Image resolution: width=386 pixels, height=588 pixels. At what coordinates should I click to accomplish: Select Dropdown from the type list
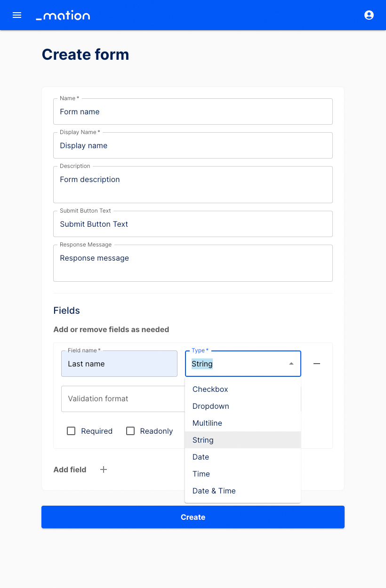point(243,406)
